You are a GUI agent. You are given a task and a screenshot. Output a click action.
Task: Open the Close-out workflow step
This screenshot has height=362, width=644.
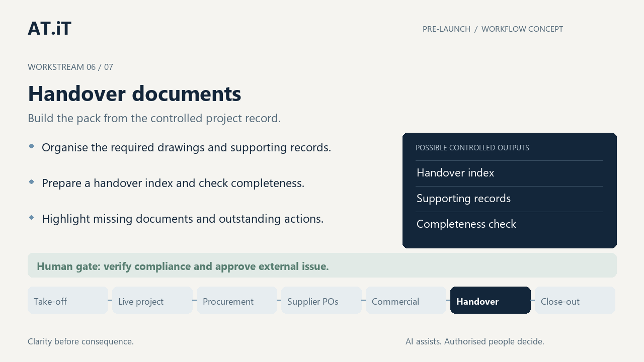click(575, 300)
